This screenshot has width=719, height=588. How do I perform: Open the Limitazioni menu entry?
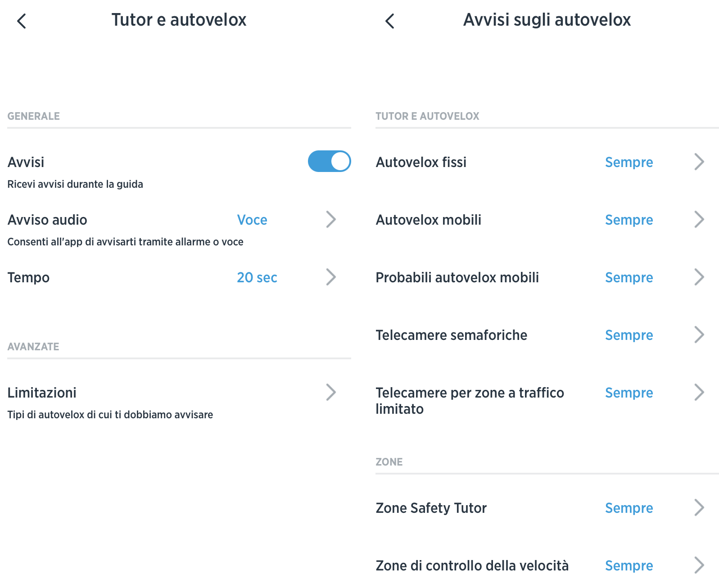tap(42, 393)
